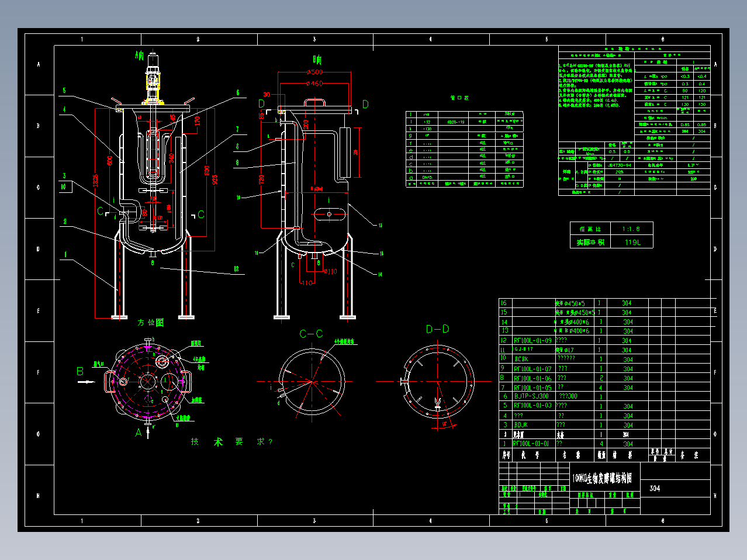Click the boxed balloon number '10'
This screenshot has width=747, height=560.
tap(64, 187)
